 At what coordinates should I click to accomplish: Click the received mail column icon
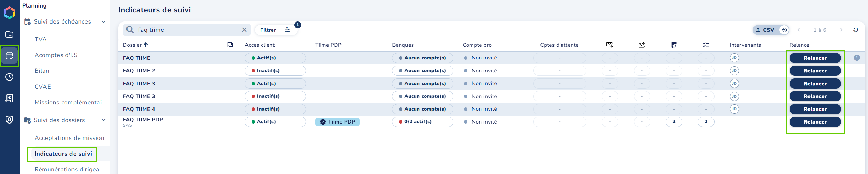(x=610, y=45)
